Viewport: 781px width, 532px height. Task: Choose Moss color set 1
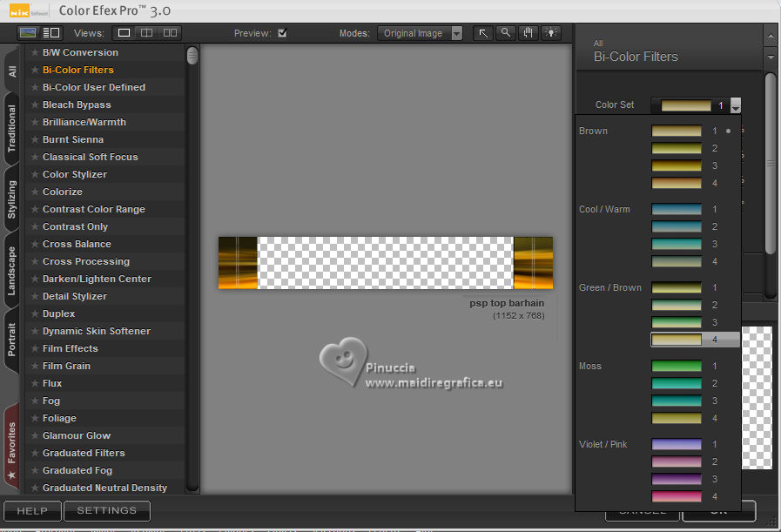pos(677,366)
